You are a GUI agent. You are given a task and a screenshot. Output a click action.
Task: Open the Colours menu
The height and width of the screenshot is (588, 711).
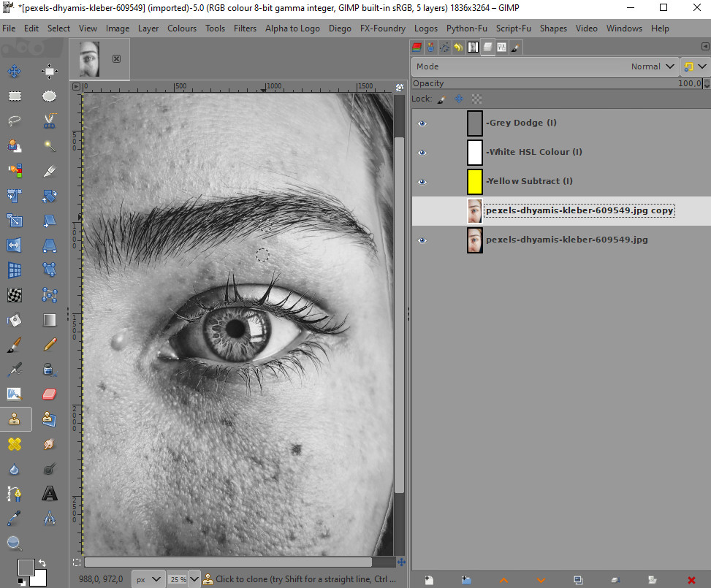(182, 28)
